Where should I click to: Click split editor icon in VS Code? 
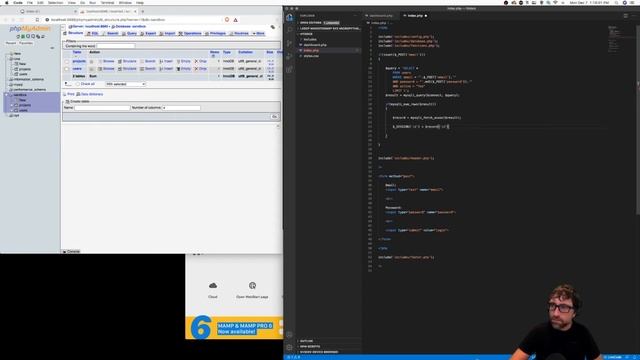pos(625,16)
